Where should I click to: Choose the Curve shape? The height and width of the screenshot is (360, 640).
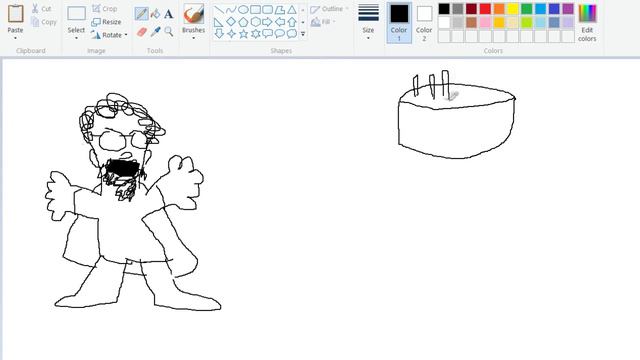tap(231, 9)
